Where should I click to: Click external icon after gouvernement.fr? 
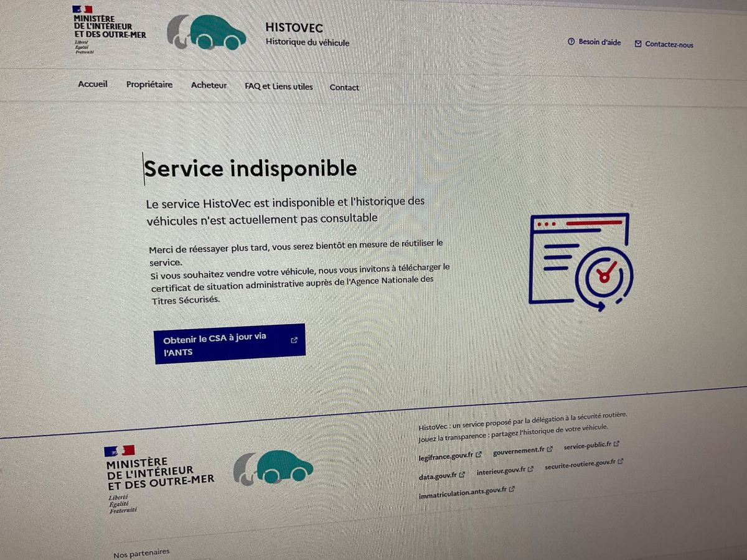click(550, 449)
